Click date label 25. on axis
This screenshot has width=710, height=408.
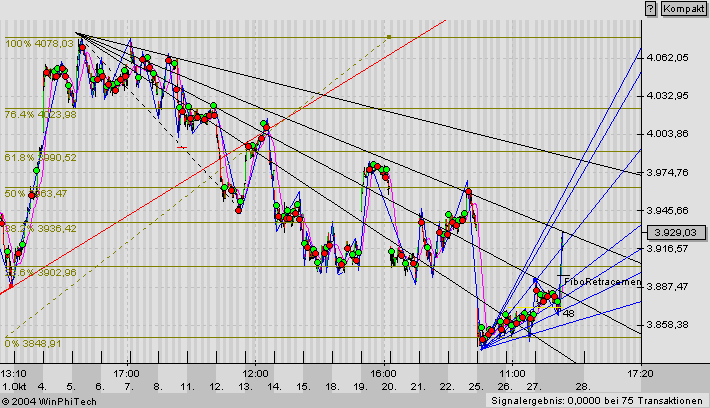click(476, 387)
